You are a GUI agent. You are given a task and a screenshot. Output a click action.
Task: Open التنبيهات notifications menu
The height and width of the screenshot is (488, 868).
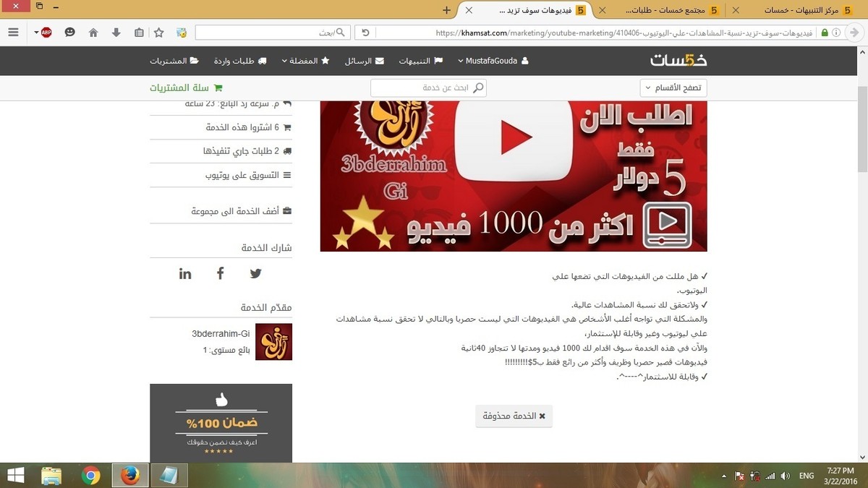point(421,61)
